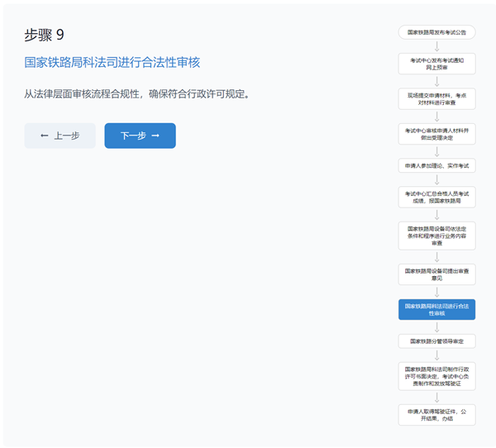Select 考试中心发布考试通知 网上预审 node
The height and width of the screenshot is (448, 496).
click(436, 64)
